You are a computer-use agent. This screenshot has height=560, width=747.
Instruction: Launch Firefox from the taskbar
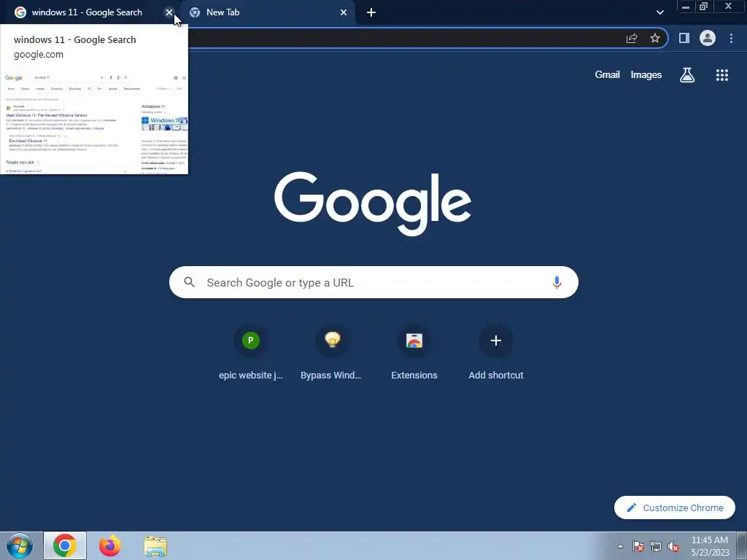[110, 545]
